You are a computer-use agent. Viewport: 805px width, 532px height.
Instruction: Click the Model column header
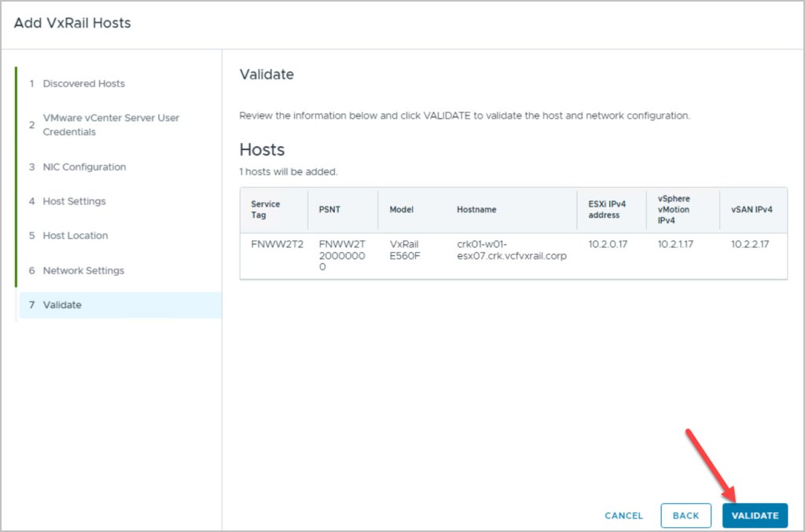click(x=401, y=210)
